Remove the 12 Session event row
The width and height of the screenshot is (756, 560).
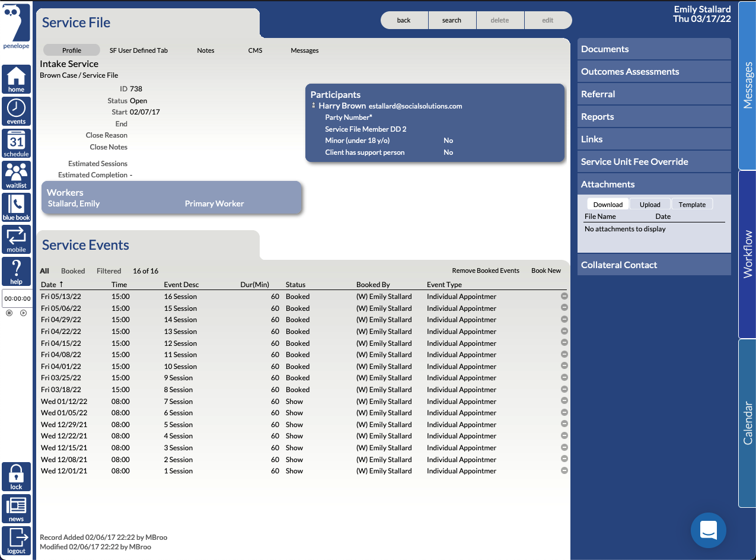point(564,343)
